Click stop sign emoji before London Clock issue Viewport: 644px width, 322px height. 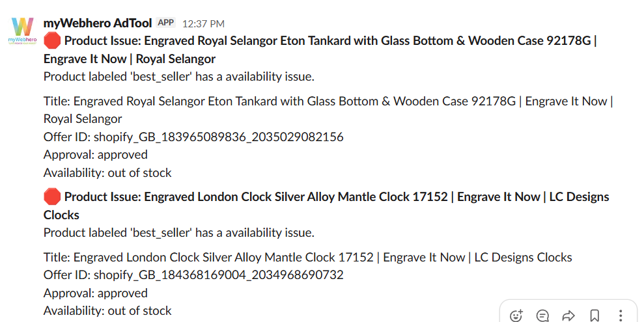(52, 196)
